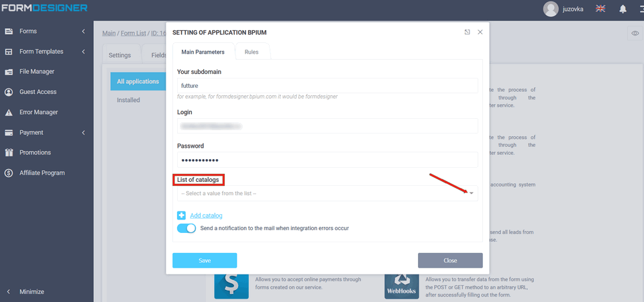This screenshot has width=644, height=302.
Task: Expand the dialog with the fullscreen icon
Action: point(468,32)
